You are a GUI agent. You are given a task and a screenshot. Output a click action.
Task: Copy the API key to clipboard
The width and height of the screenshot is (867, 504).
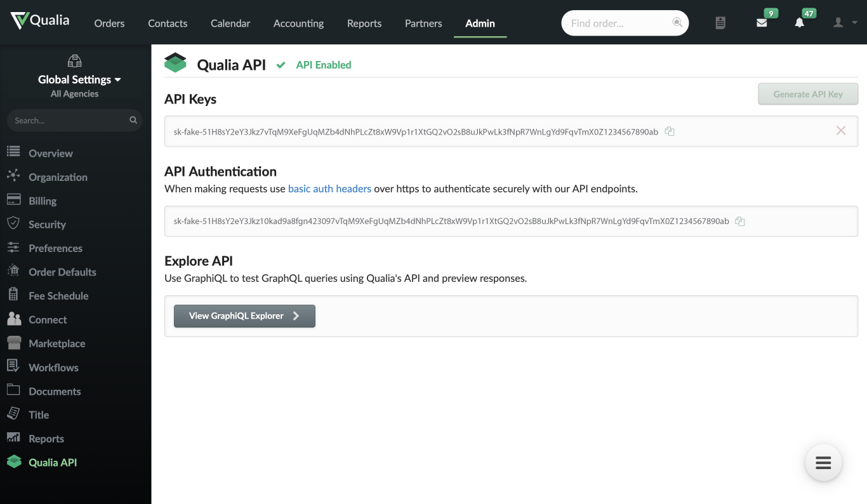pos(669,131)
